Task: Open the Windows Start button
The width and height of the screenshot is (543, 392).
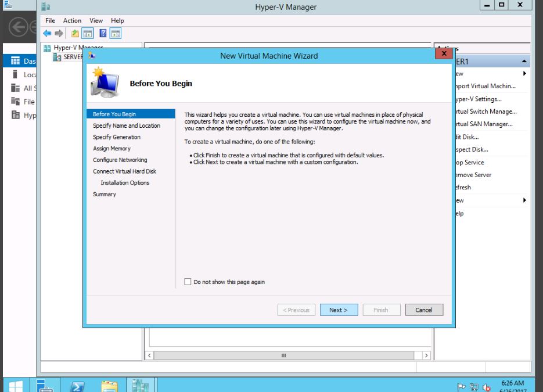Action: [16, 386]
